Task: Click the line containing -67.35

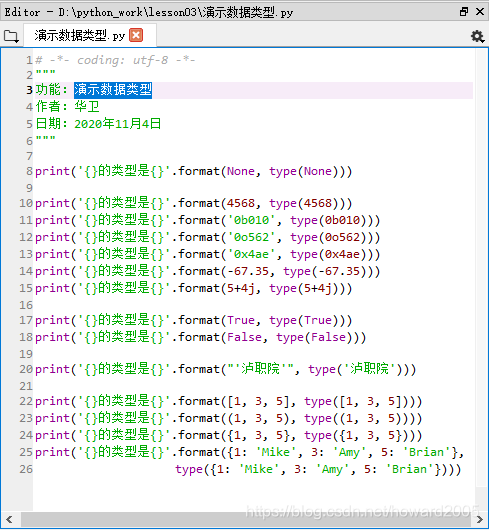Action: click(207, 271)
